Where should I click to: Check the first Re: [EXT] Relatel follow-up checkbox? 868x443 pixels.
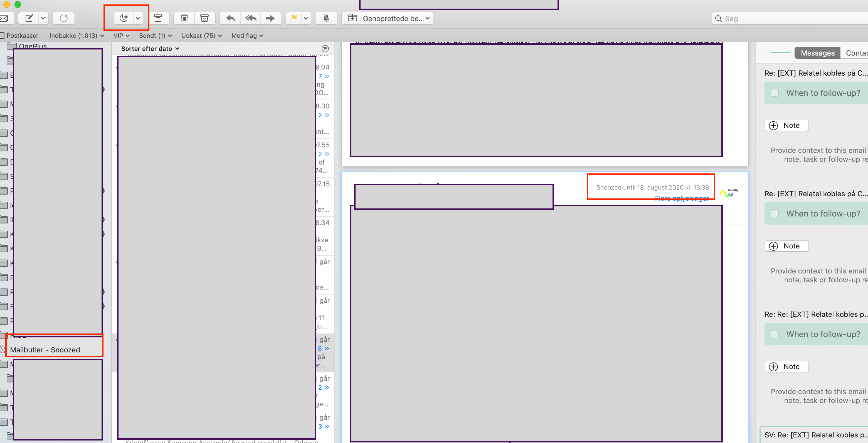coord(775,93)
